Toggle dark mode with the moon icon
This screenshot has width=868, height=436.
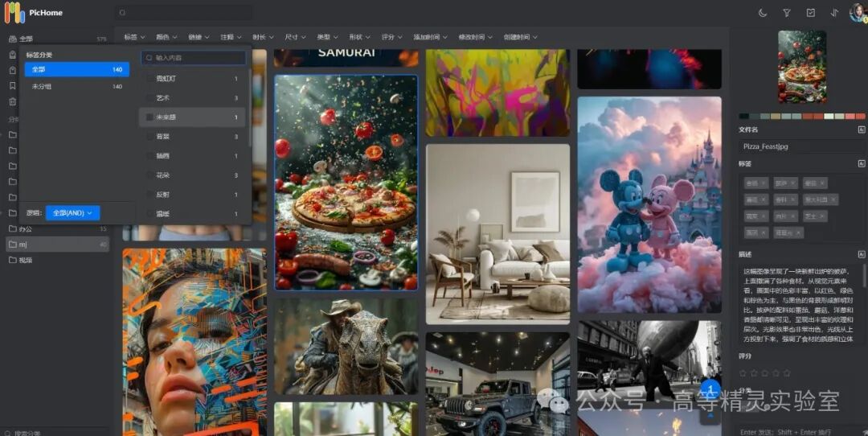(762, 13)
